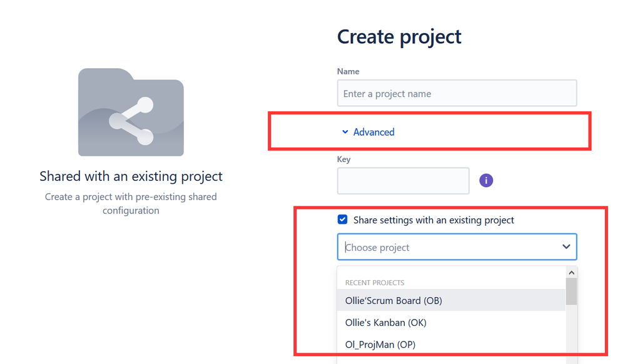Click the RECENT PROJECTS group header

375,283
